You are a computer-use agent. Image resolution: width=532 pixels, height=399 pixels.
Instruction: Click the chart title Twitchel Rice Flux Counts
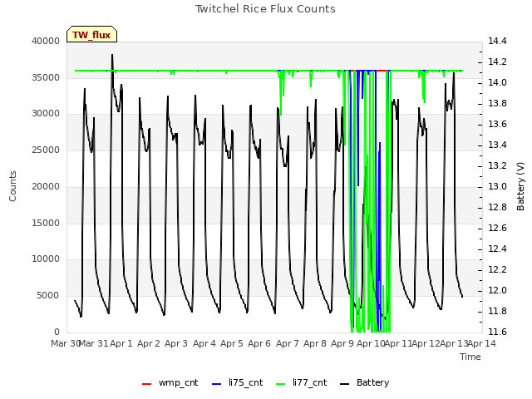coord(265,9)
